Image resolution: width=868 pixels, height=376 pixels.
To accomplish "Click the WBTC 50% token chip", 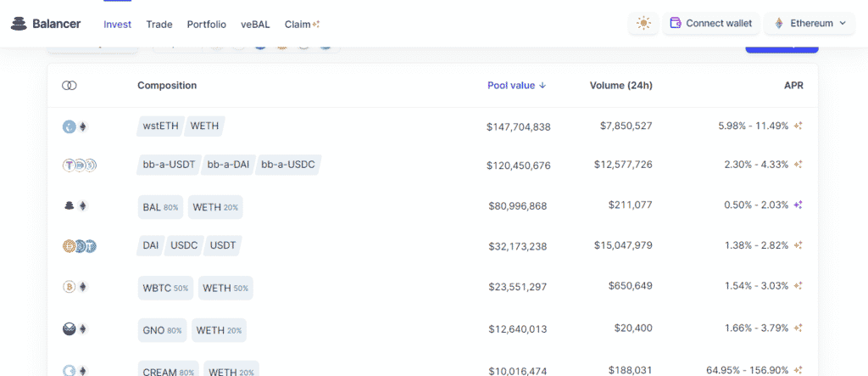I will (165, 288).
